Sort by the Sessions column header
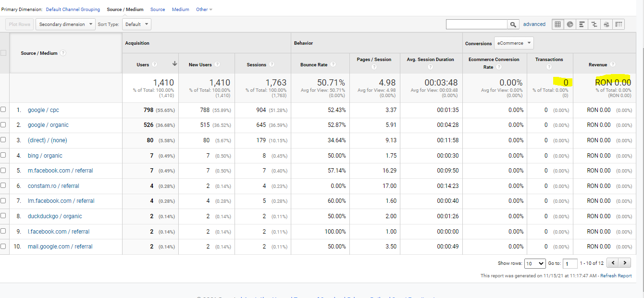 click(x=257, y=64)
